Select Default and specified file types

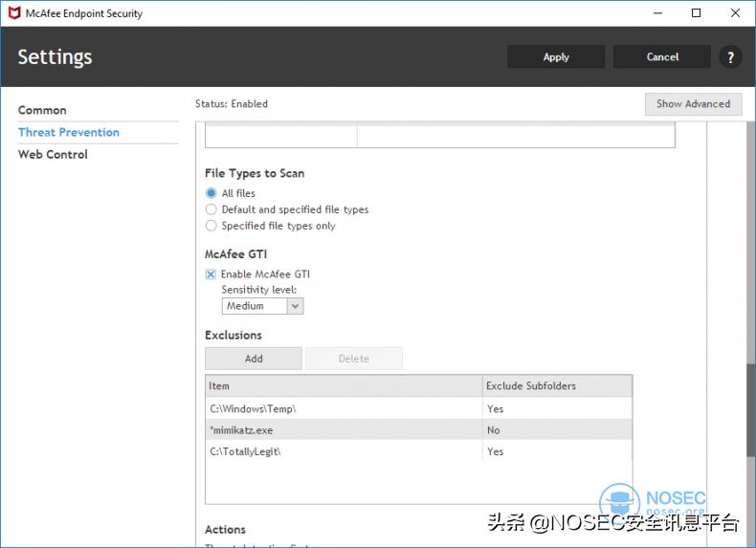(x=211, y=209)
